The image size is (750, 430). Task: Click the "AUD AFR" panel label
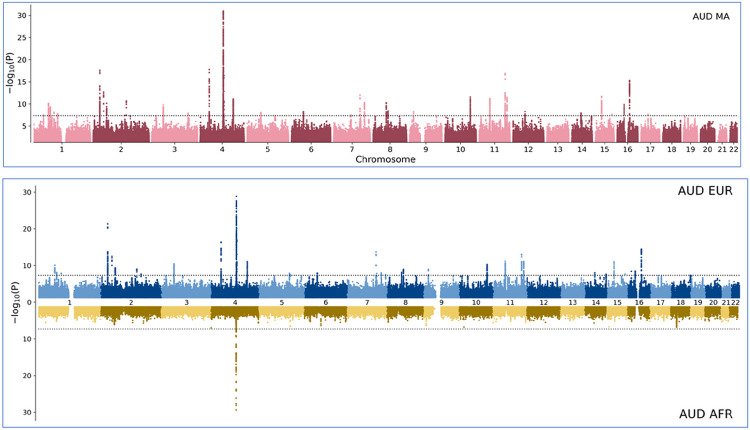coord(706,414)
